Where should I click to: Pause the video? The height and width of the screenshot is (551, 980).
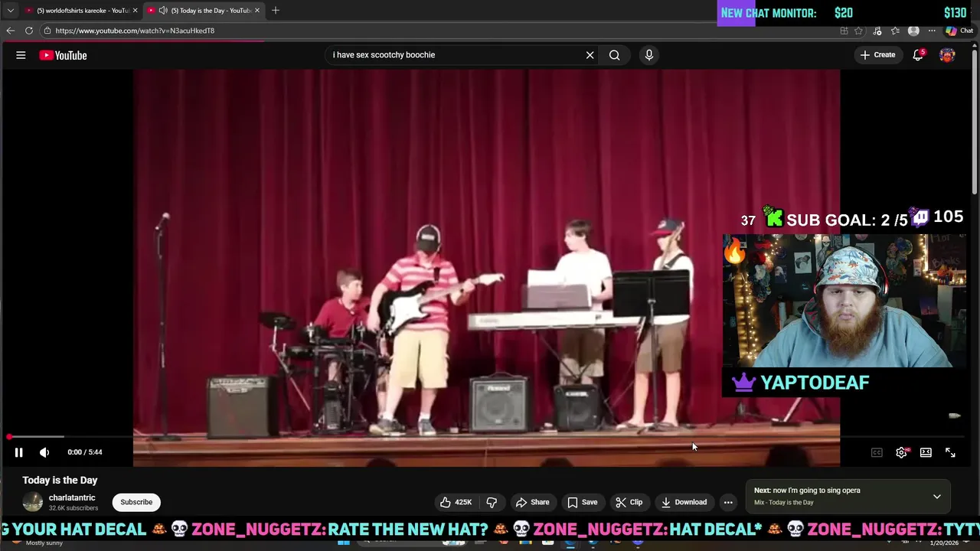point(19,452)
